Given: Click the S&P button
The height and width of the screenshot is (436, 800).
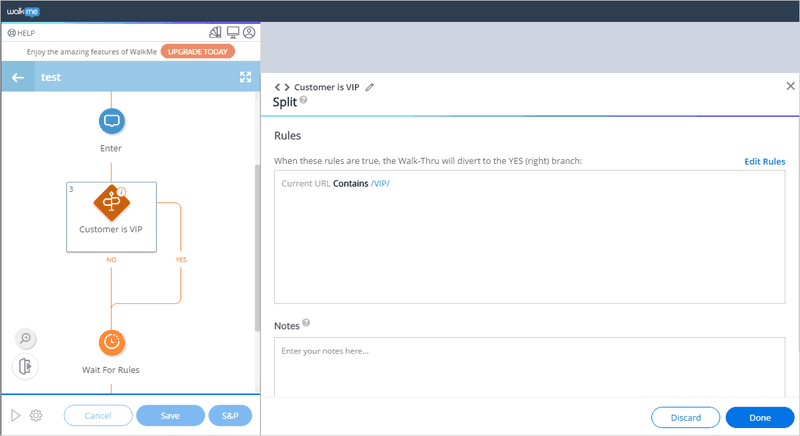Looking at the screenshot, I should click(x=230, y=416).
